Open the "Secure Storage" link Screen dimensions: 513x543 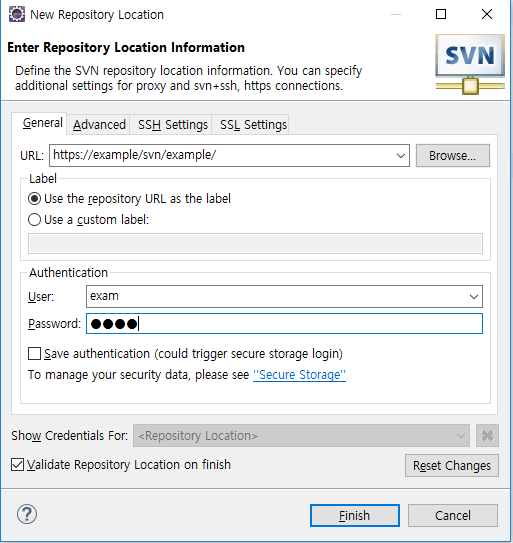(x=299, y=375)
